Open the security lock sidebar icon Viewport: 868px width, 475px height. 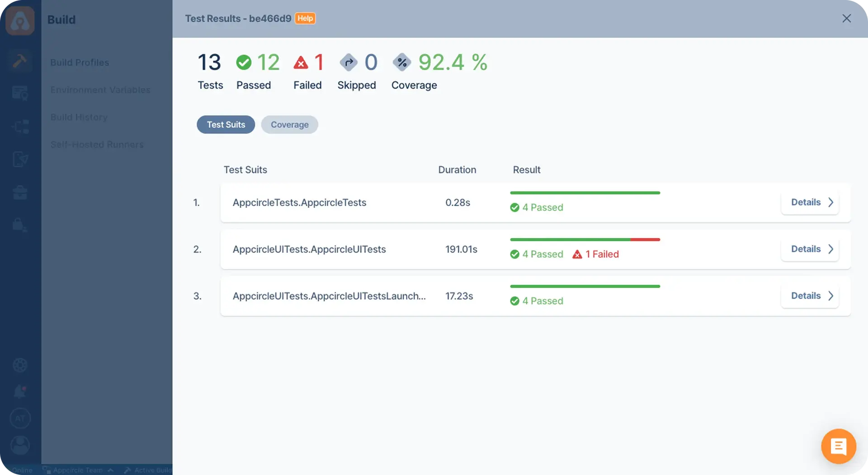coord(20,225)
